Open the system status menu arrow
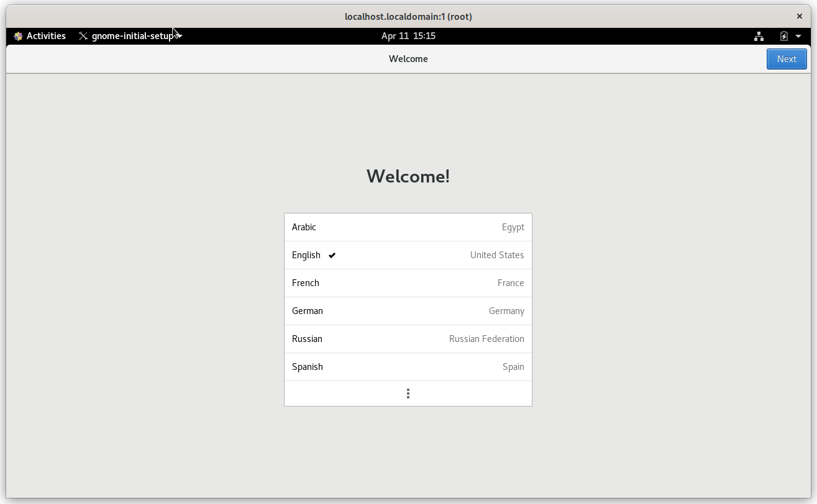 tap(798, 35)
